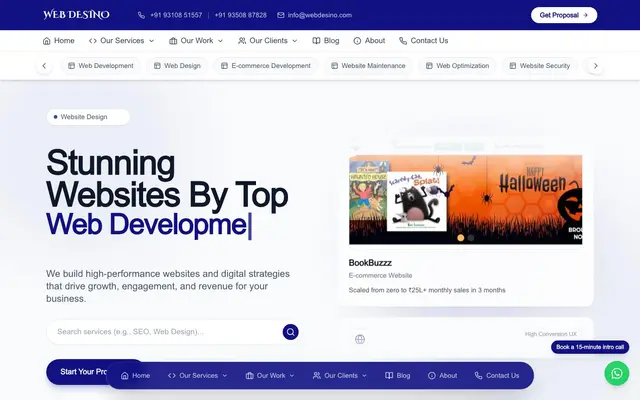Viewport: 640px width, 400px height.
Task: Click the phone icon beside +91 93108 51557
Action: [141, 15]
